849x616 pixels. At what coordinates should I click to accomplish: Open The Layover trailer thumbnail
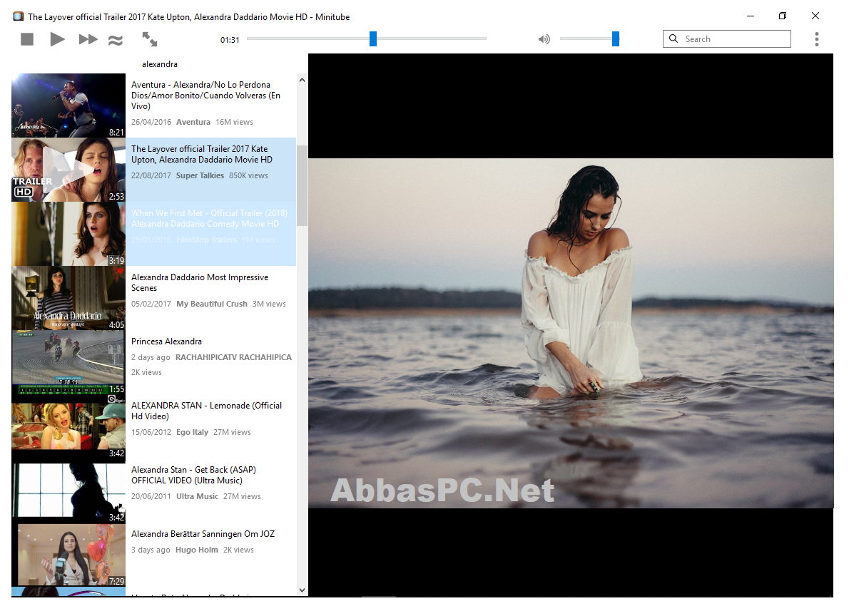[68, 170]
